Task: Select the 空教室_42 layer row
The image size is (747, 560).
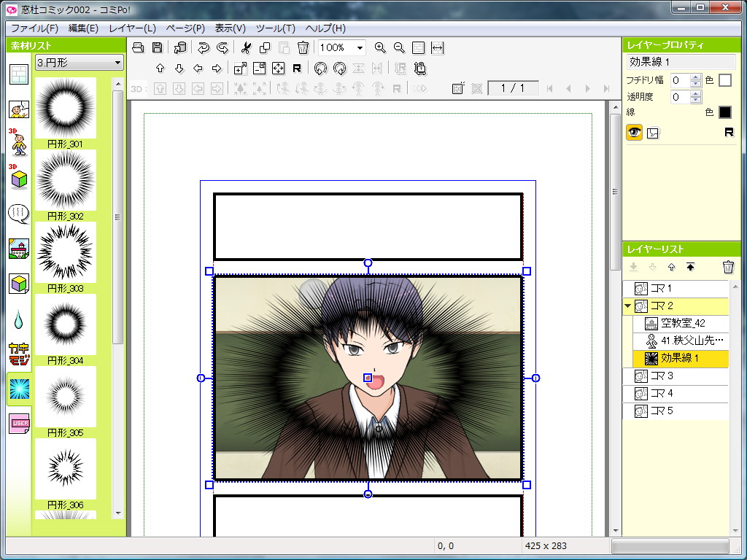Action: [681, 323]
